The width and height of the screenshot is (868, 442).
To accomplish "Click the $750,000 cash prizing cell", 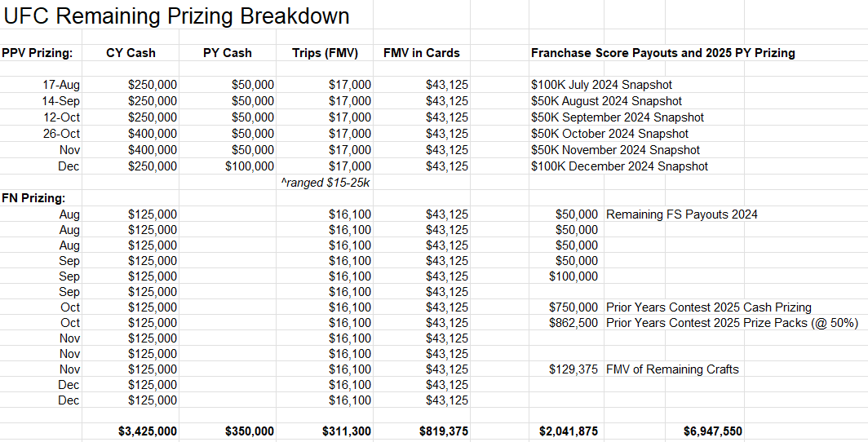I will pos(573,307).
